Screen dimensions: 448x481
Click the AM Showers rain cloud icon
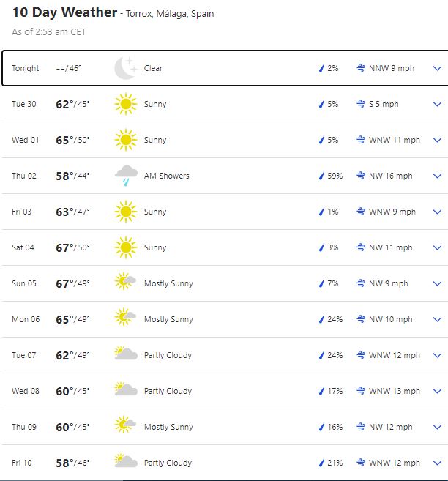[126, 176]
